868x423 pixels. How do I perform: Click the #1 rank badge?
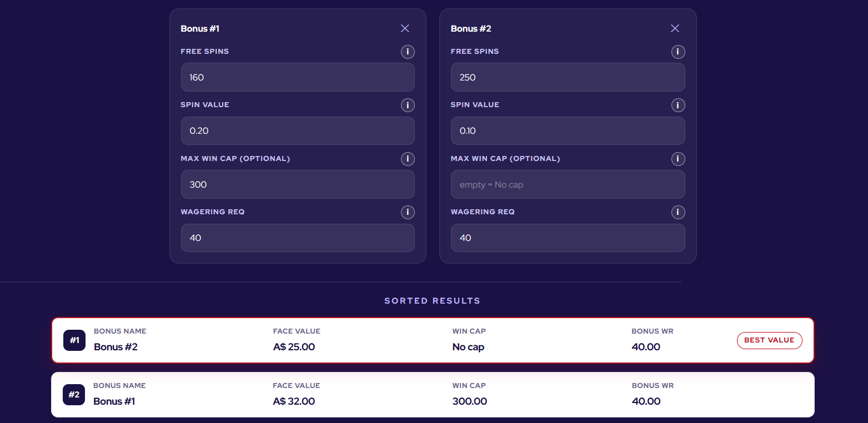point(74,340)
